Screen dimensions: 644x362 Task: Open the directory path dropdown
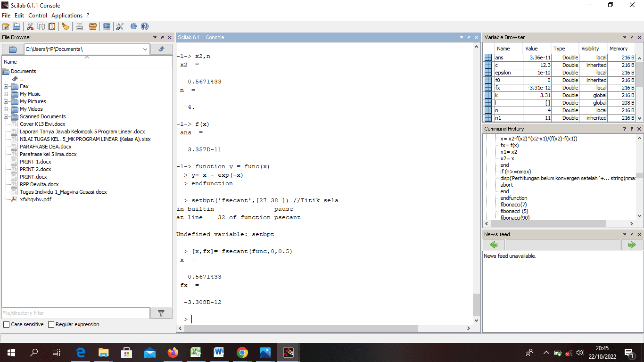click(x=145, y=49)
